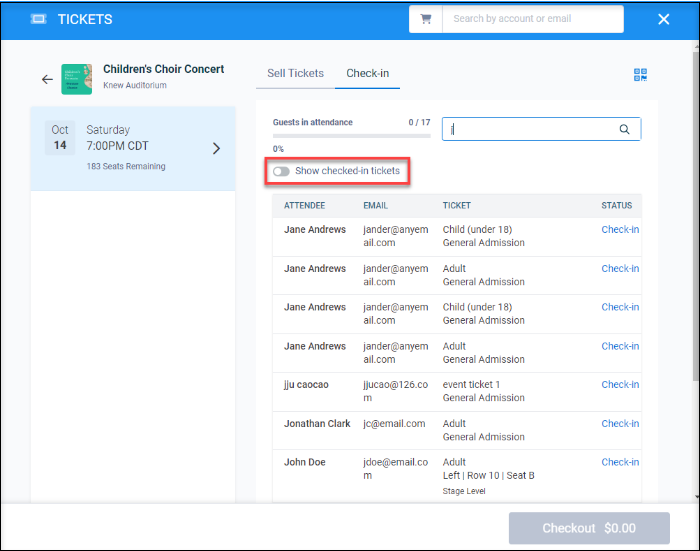Click the STATUS column header
This screenshot has height=551, width=700.
point(617,205)
